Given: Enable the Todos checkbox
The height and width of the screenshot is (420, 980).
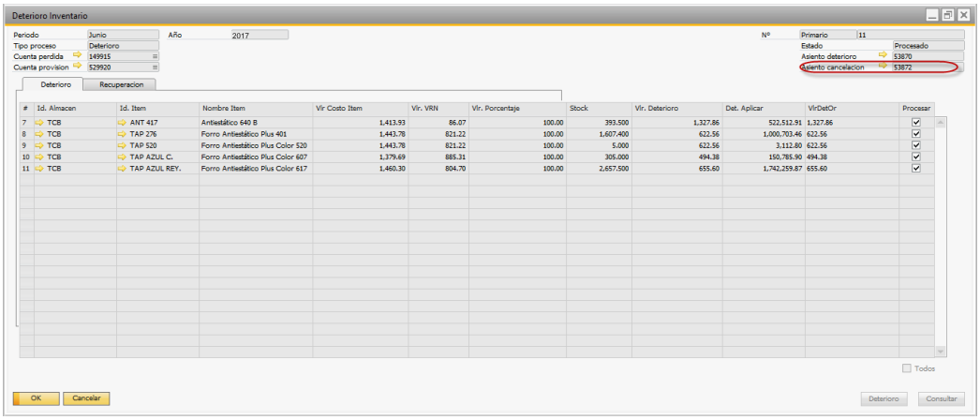Looking at the screenshot, I should pos(906,368).
